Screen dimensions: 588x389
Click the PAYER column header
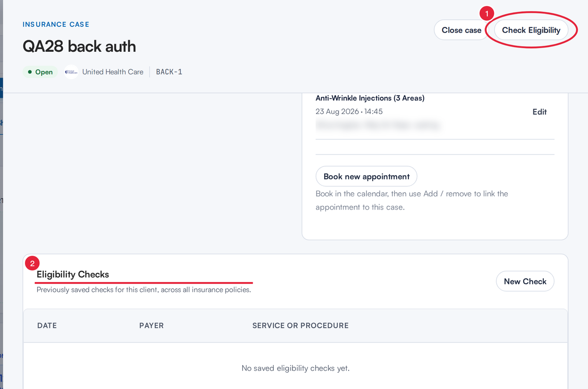151,325
